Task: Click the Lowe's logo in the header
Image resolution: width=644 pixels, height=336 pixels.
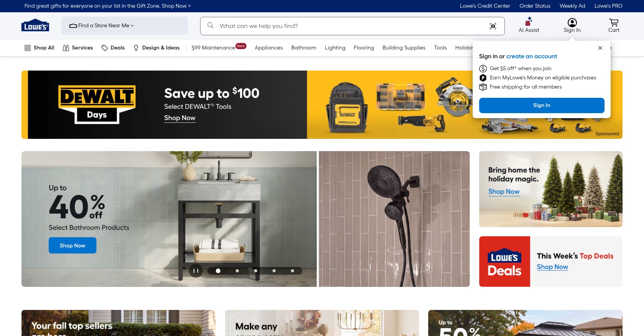Action: pyautogui.click(x=35, y=25)
